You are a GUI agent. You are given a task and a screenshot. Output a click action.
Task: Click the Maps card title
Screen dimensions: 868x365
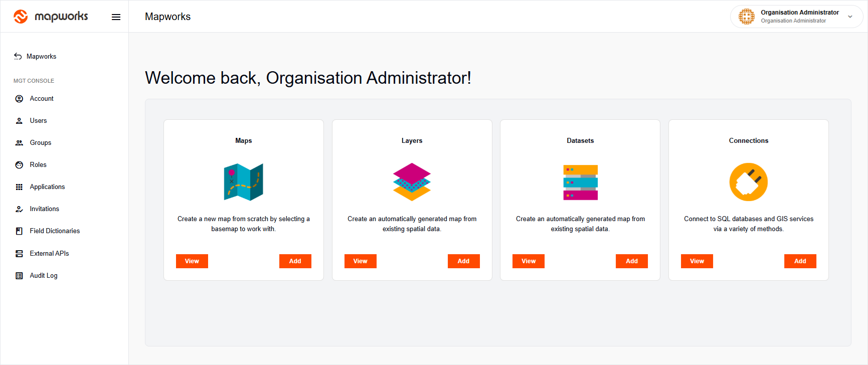tap(244, 141)
